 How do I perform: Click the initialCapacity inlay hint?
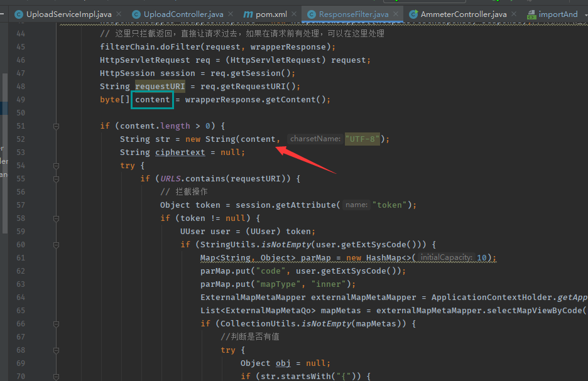pyautogui.click(x=446, y=257)
